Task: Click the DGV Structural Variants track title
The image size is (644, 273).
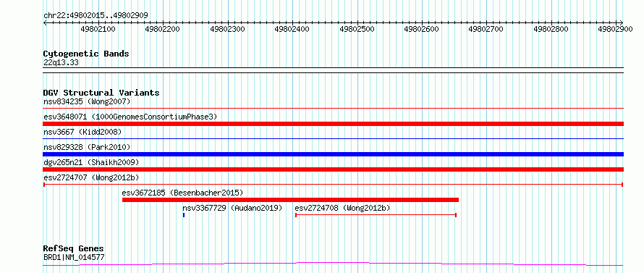Action: point(101,93)
